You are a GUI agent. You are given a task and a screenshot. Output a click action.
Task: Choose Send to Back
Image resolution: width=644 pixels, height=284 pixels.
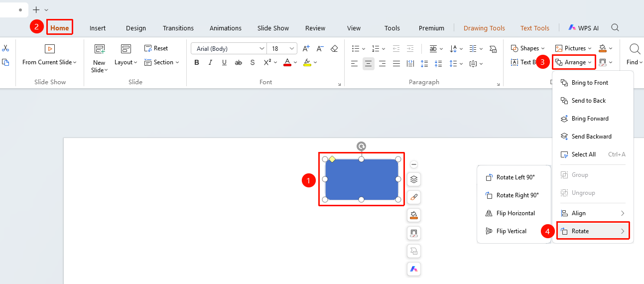click(593, 101)
